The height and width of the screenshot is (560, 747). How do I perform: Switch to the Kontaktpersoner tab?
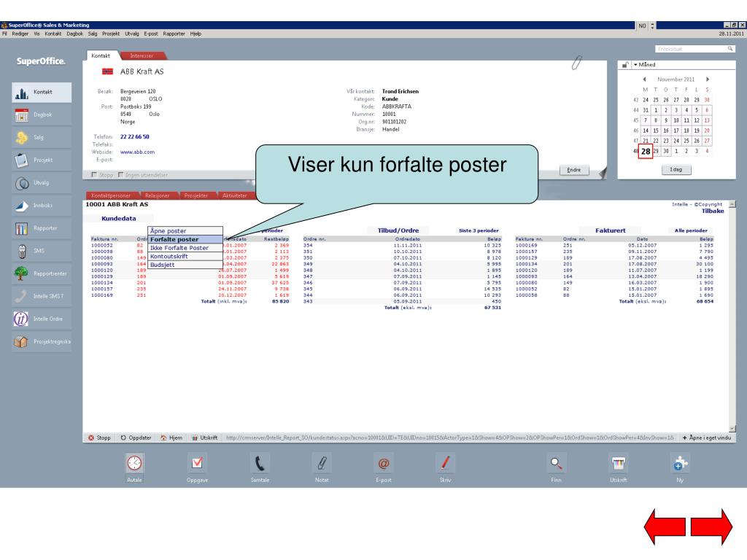(111, 195)
